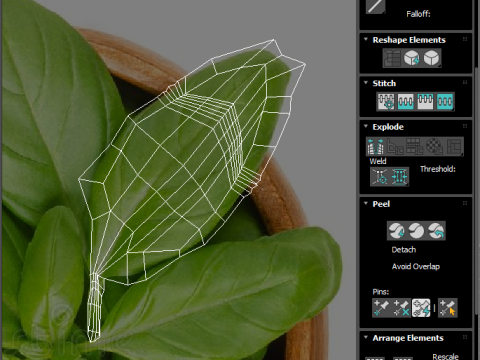The image size is (480, 360).
Task: Click Flatten by Polygon Angle icon
Action: pos(395,146)
